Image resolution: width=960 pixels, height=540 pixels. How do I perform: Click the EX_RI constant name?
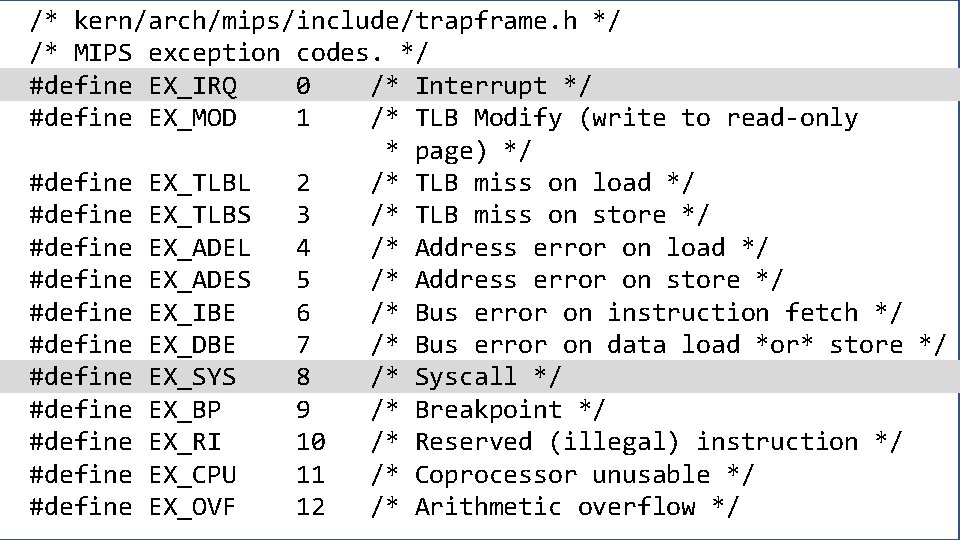[185, 442]
